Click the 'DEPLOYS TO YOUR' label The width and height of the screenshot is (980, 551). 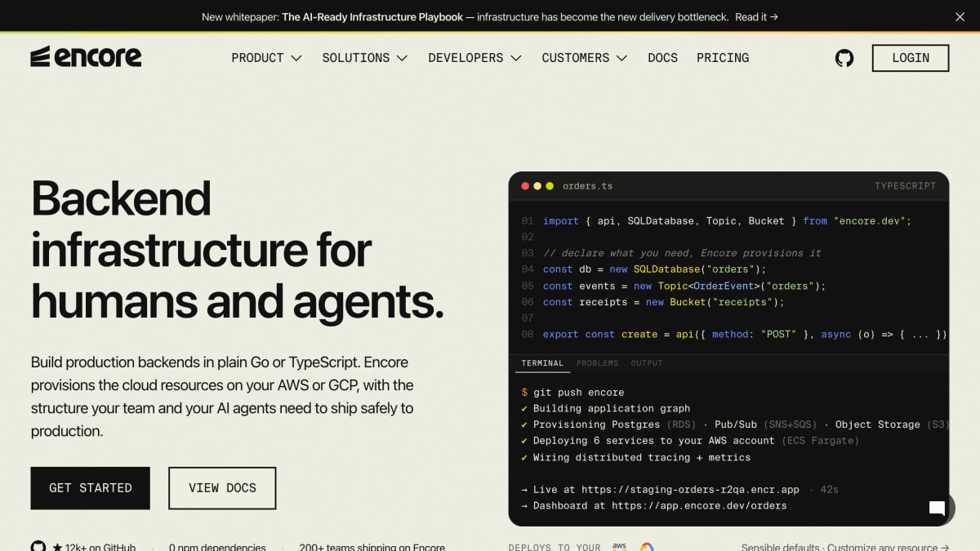point(555,548)
